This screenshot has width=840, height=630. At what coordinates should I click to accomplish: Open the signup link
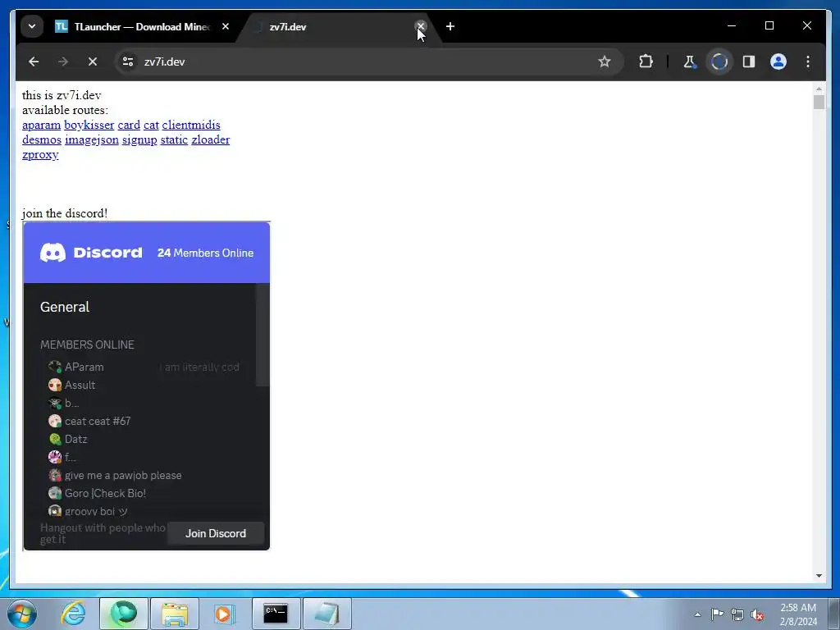coord(139,139)
